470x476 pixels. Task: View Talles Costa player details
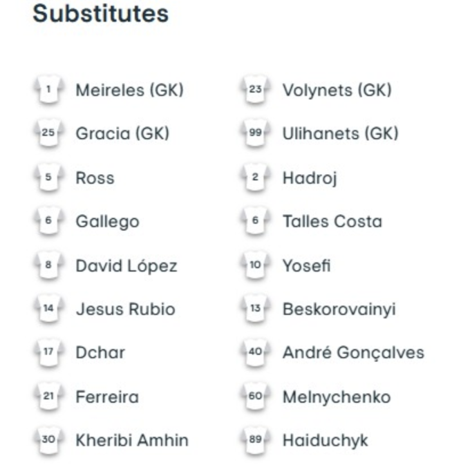pos(332,222)
